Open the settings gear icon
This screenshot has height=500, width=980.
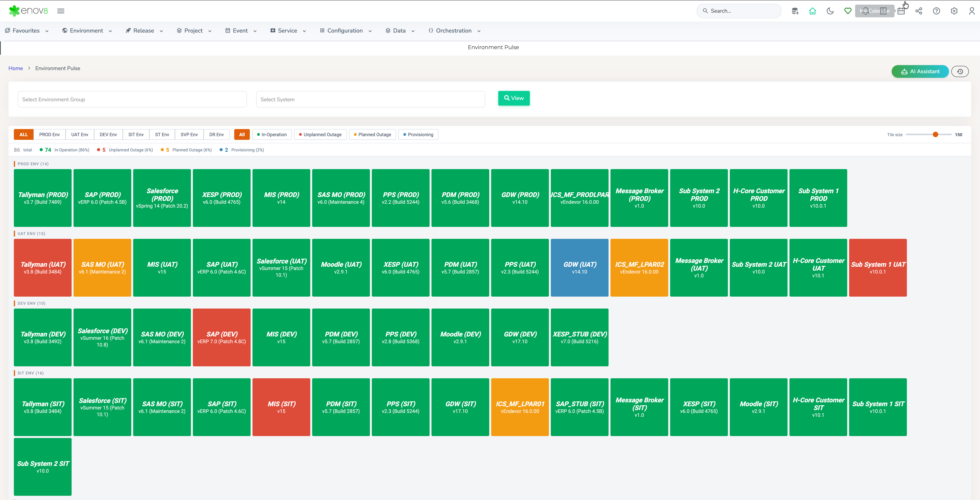pos(954,11)
